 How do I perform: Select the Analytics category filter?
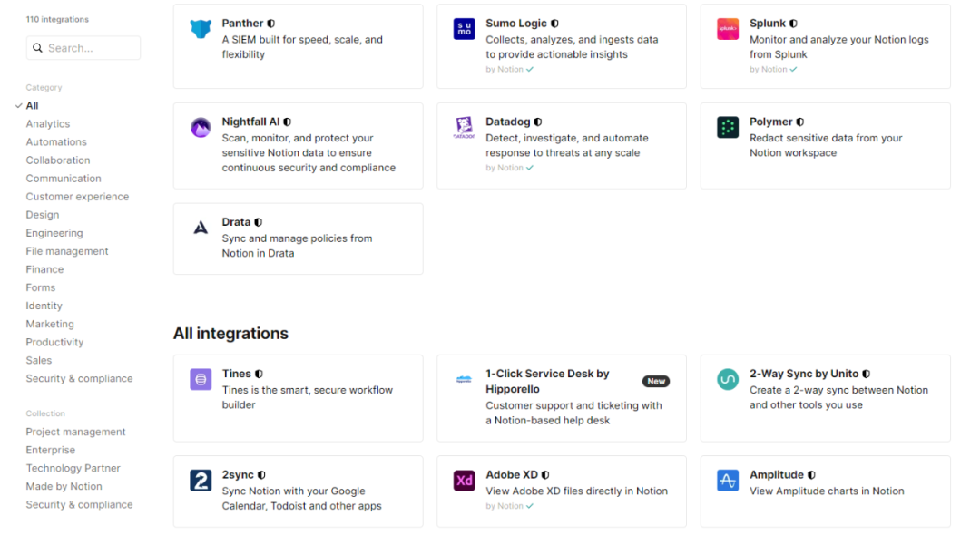(x=48, y=124)
